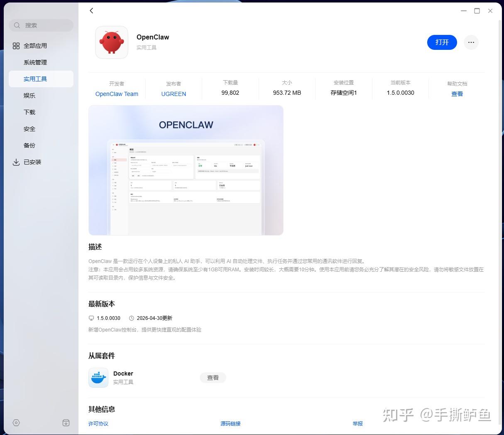Click the 已安装 download arrow icon
This screenshot has width=504, height=435.
coord(16,162)
